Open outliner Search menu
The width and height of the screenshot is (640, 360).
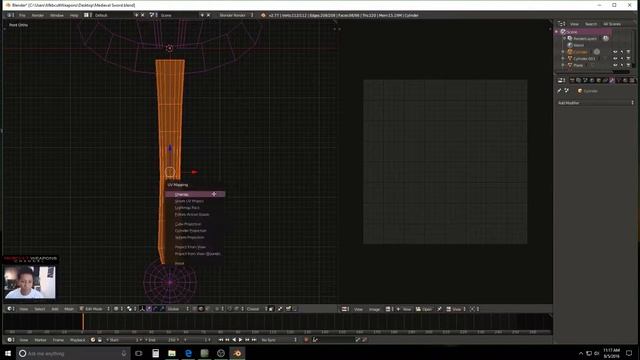point(591,24)
